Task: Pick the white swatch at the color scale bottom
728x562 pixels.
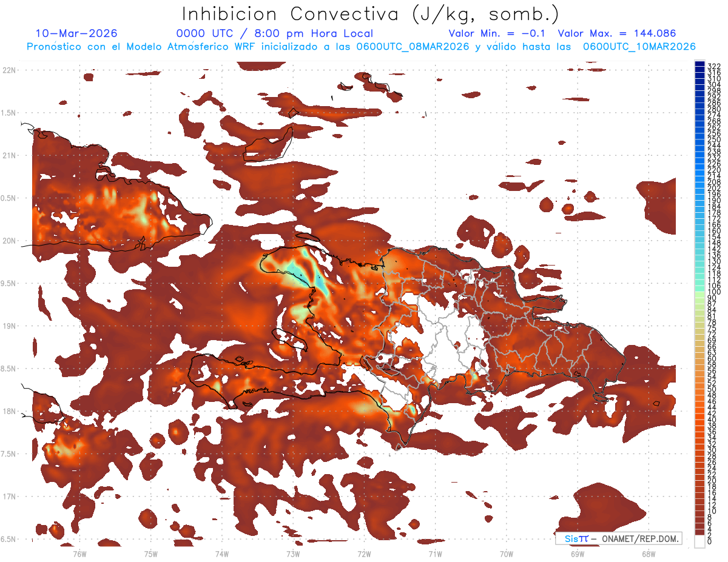Action: coord(699,541)
